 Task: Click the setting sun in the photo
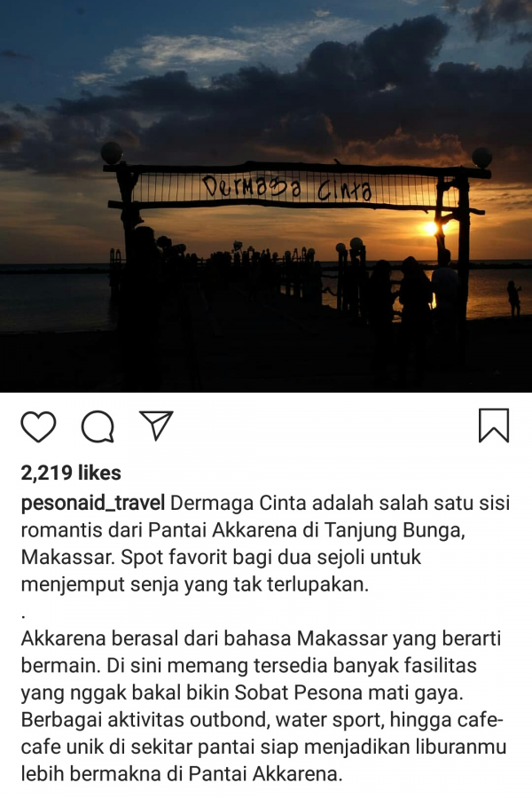(x=431, y=229)
